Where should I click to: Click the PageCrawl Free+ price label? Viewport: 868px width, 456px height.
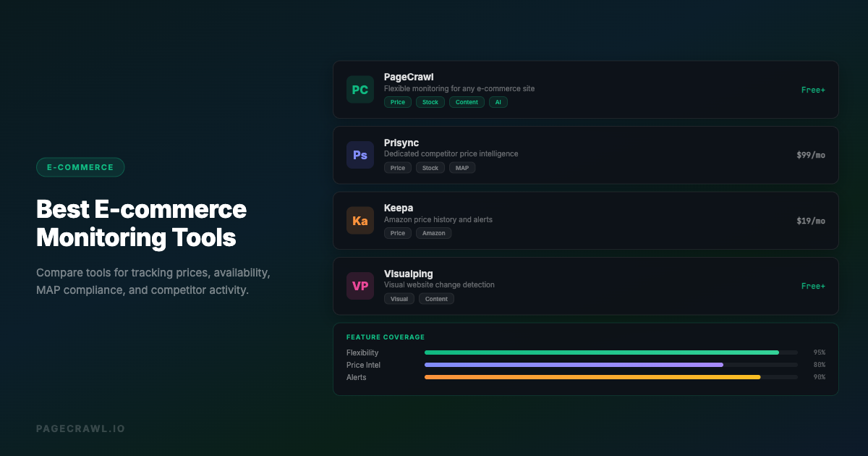point(813,90)
